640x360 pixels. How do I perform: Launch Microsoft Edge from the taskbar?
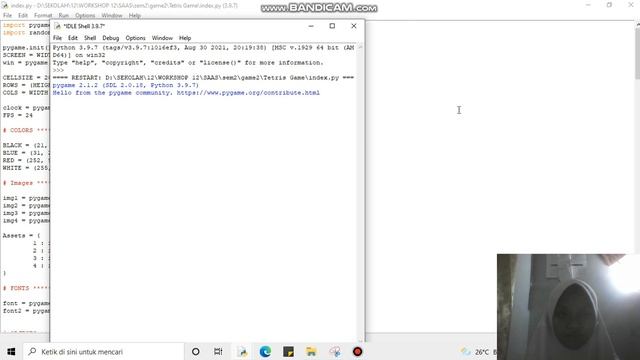265,351
